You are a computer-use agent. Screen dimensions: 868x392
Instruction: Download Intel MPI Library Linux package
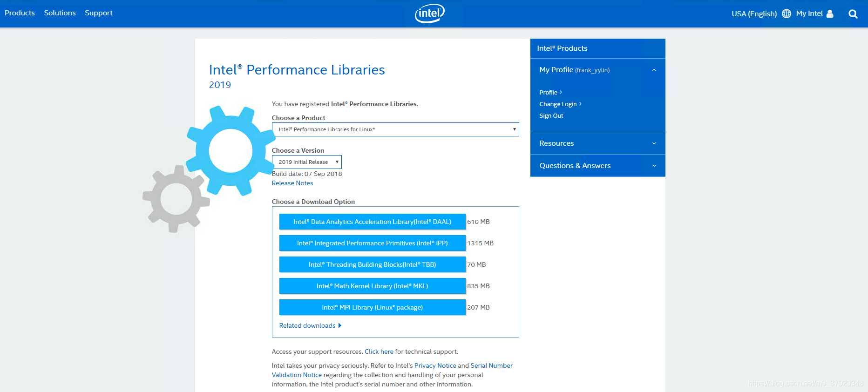pos(373,307)
